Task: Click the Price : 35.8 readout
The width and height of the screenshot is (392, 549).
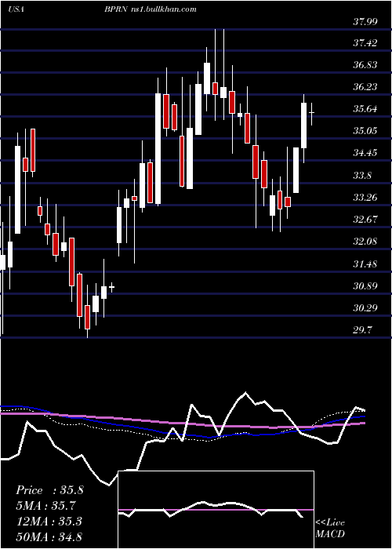Action: [x=49, y=490]
